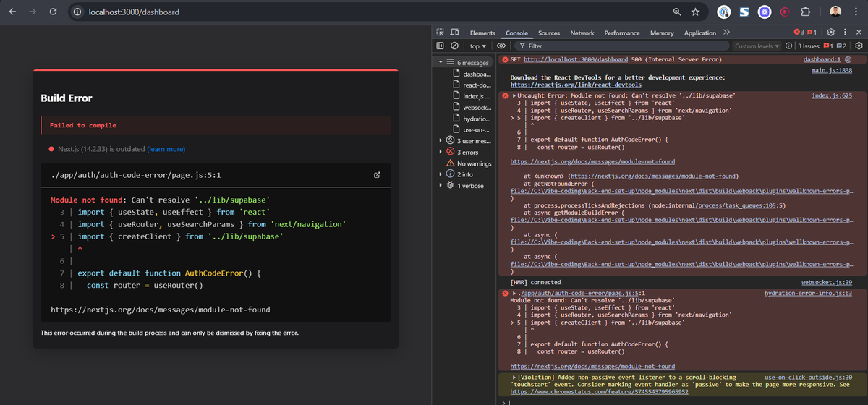The image size is (868, 405).
Task: Switch to the Elements tab
Action: coord(482,33)
